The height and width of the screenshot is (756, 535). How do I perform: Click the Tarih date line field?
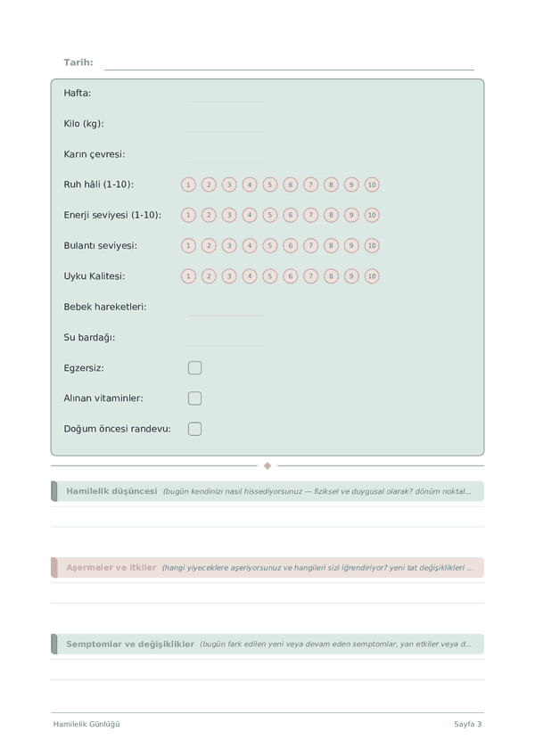289,63
